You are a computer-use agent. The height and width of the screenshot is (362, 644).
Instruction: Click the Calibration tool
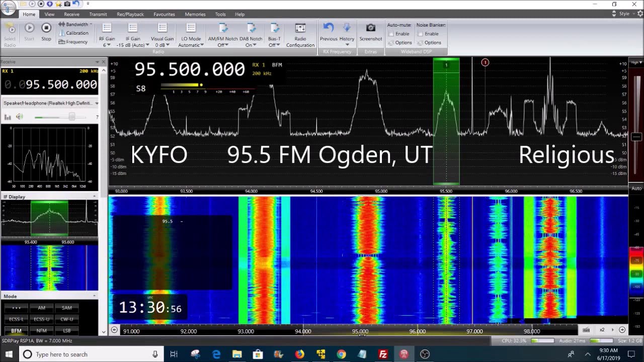click(73, 33)
